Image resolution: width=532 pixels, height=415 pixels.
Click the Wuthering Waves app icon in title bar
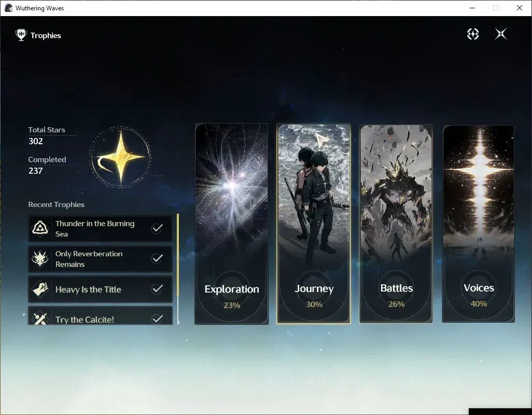pyautogui.click(x=8, y=8)
